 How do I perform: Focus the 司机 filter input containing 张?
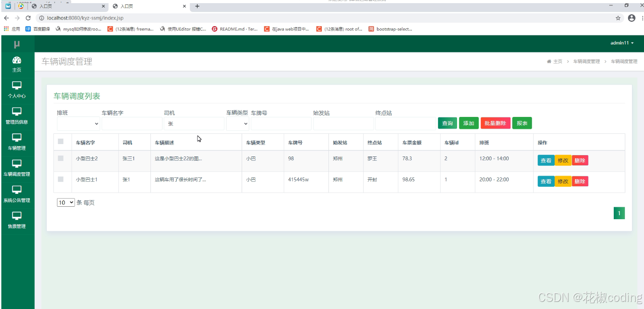[x=194, y=124]
